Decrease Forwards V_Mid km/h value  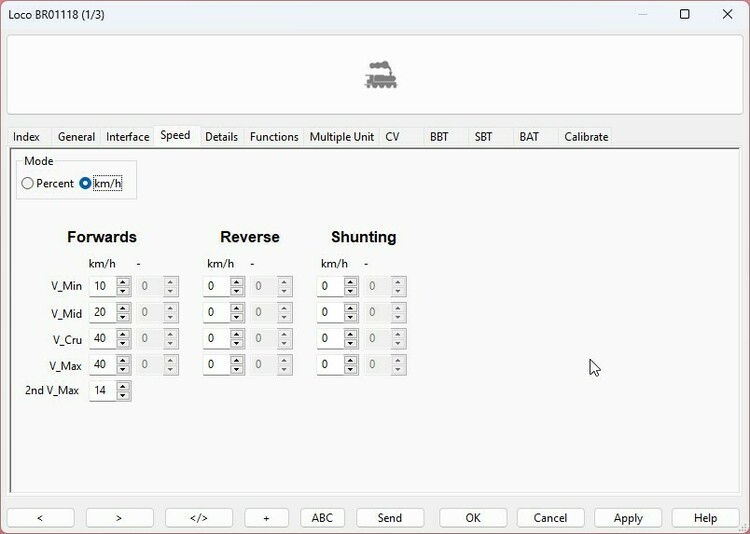coord(123,317)
